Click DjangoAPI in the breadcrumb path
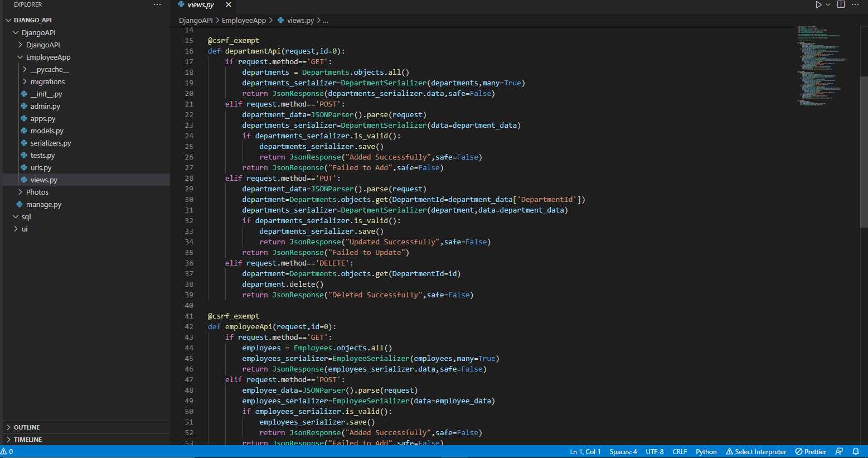Viewport: 868px width, 458px height. click(x=196, y=20)
